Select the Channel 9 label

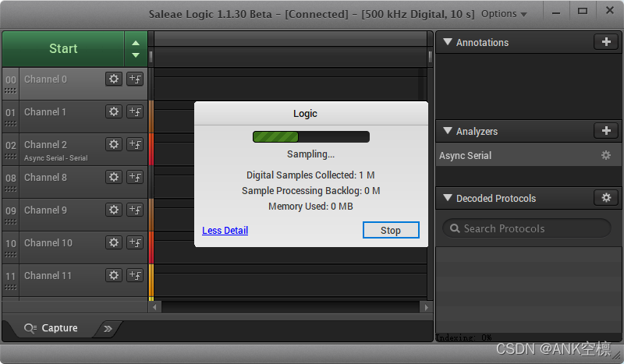pos(45,210)
